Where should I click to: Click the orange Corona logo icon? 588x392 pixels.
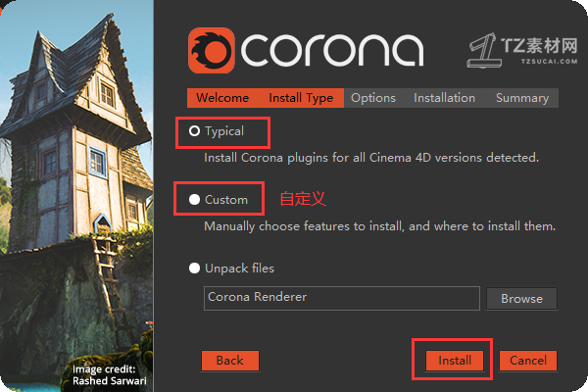[211, 50]
